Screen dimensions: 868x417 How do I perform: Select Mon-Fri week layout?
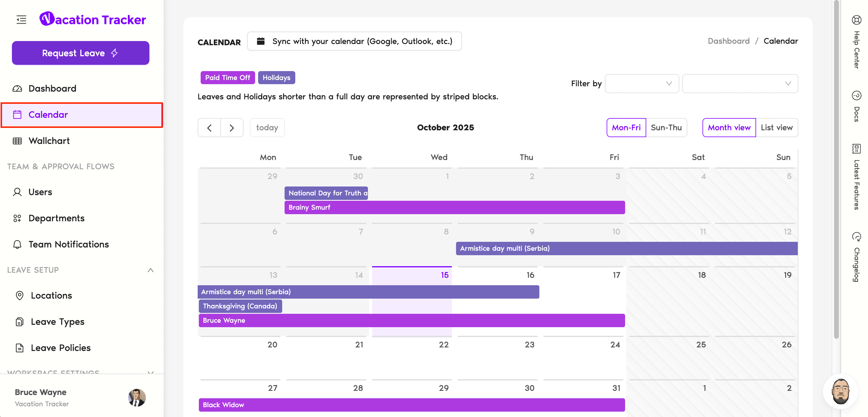pyautogui.click(x=626, y=128)
